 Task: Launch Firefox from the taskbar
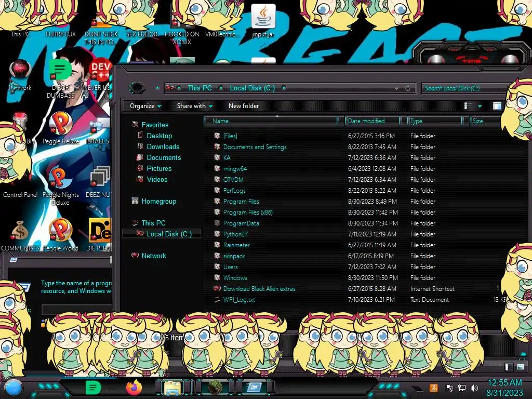[134, 388]
